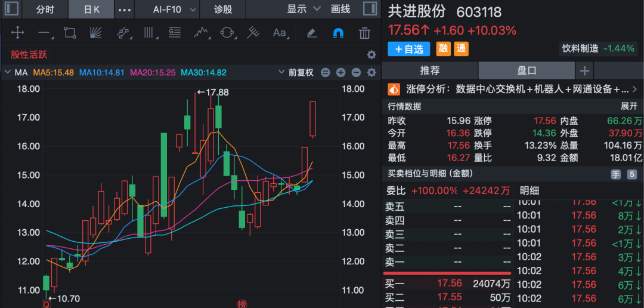Open the 前复权 price adjustment dropdown
Screen dimensions: 644x308
coord(296,73)
